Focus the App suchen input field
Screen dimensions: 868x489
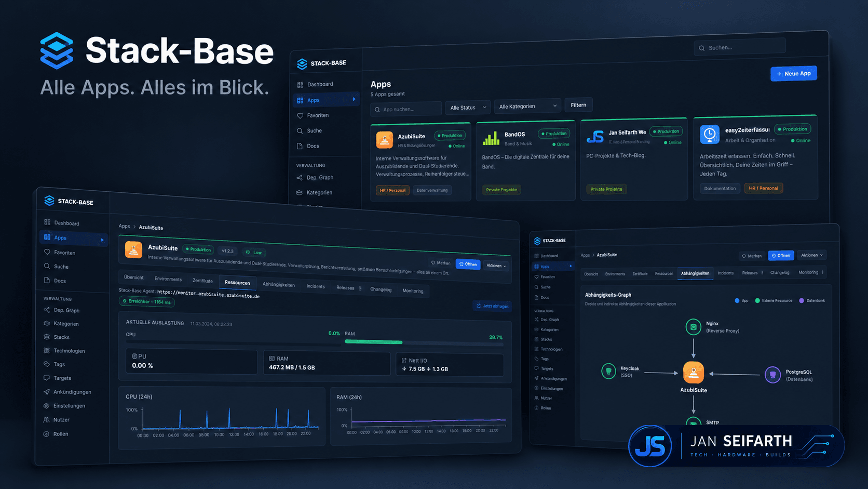tap(406, 109)
